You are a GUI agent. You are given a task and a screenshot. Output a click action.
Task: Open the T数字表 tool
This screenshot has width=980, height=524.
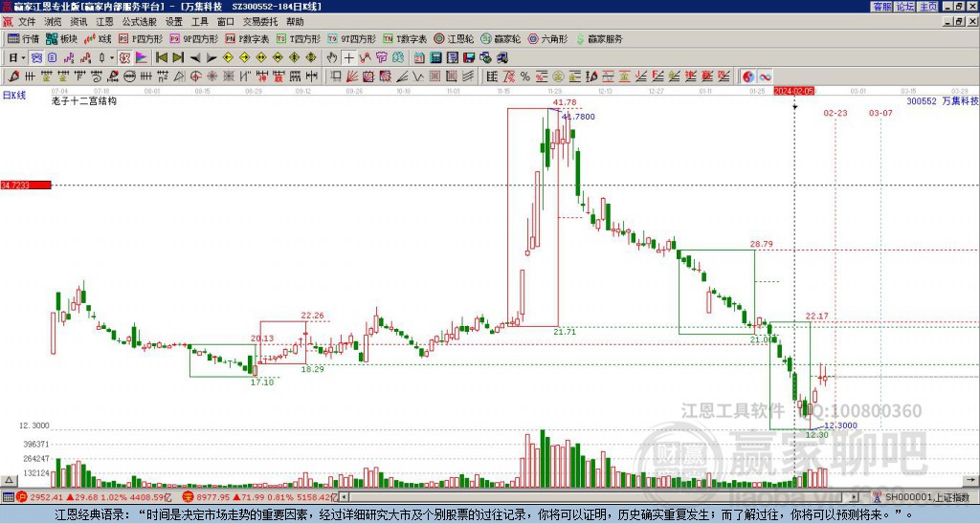click(x=405, y=38)
